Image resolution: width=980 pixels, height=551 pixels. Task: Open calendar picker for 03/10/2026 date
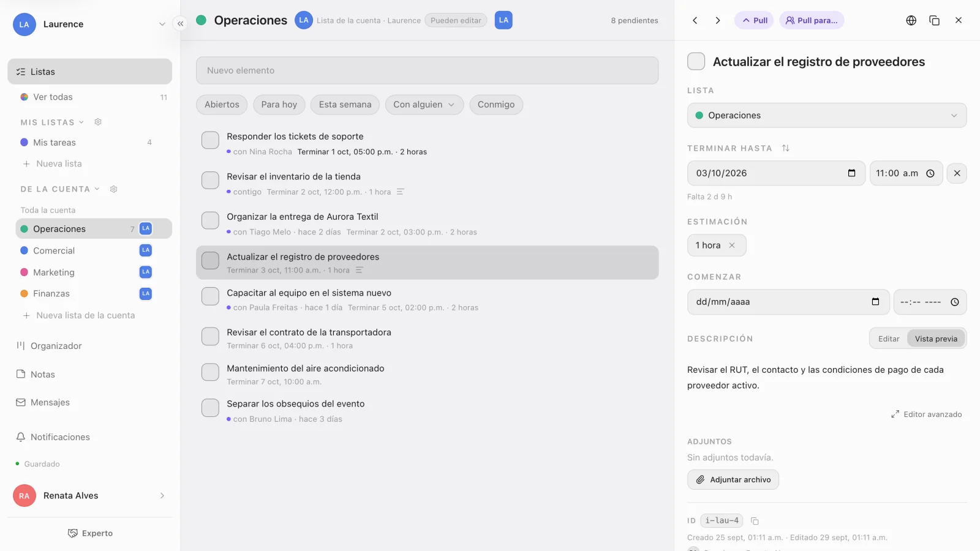coord(851,173)
